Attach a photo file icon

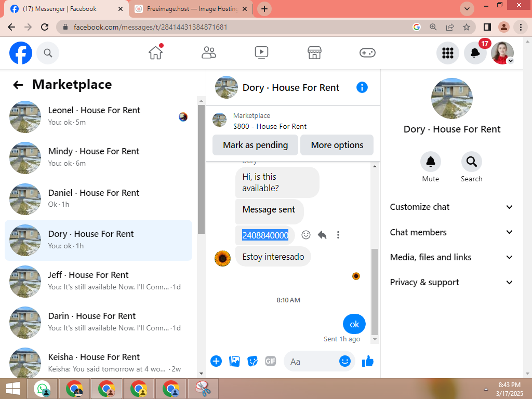[234, 362]
